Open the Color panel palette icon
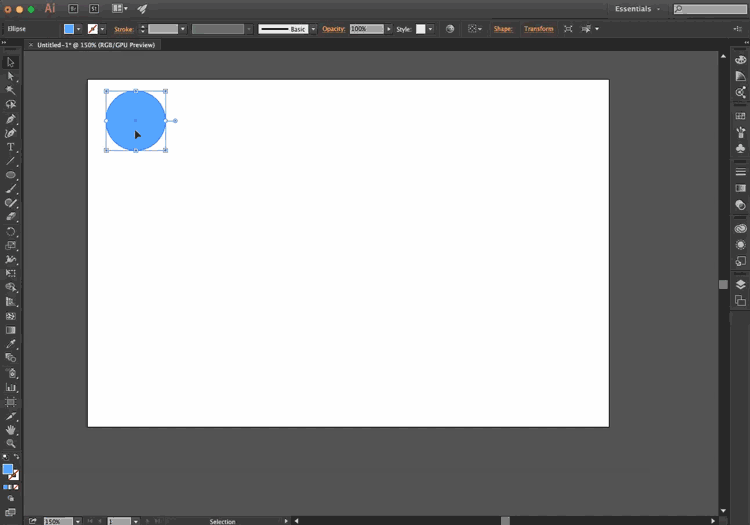This screenshot has height=525, width=750. pyautogui.click(x=740, y=60)
